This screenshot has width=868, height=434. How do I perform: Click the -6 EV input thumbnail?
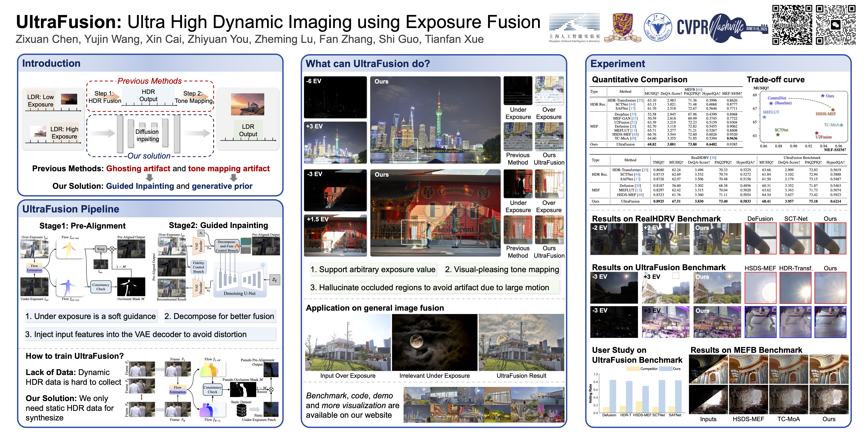click(335, 97)
